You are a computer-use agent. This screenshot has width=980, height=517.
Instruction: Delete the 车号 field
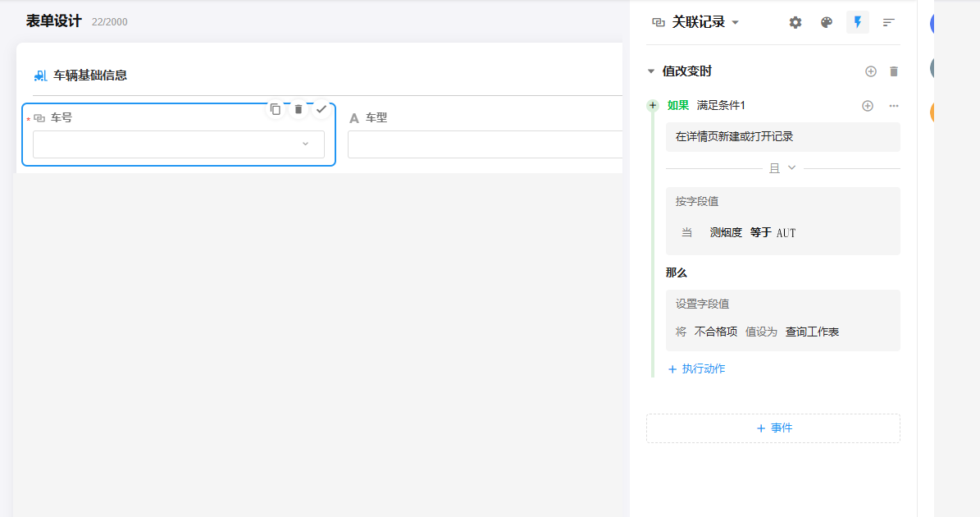(299, 109)
